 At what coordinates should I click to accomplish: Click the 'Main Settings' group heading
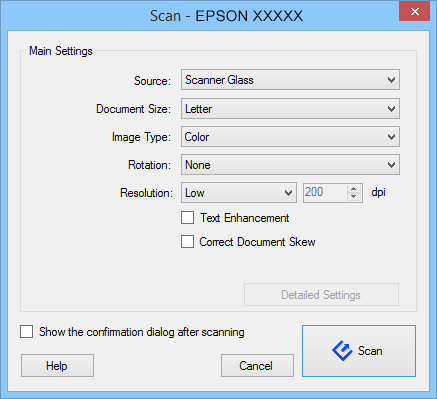[x=61, y=51]
